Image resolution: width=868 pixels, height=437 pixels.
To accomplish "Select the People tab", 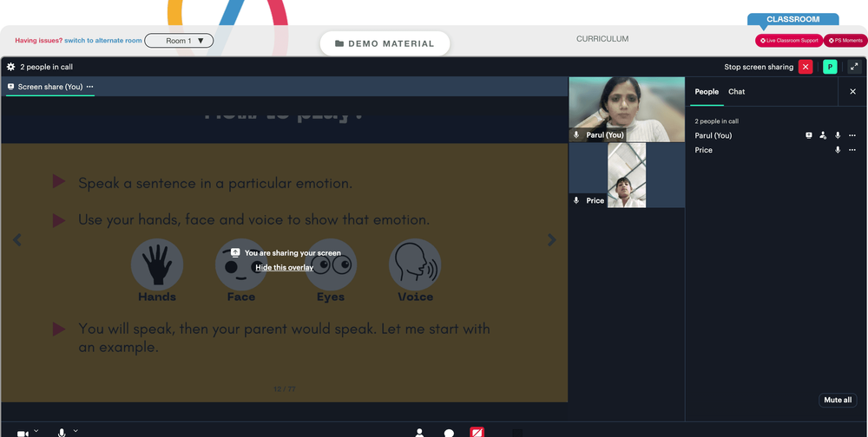I will (x=707, y=92).
